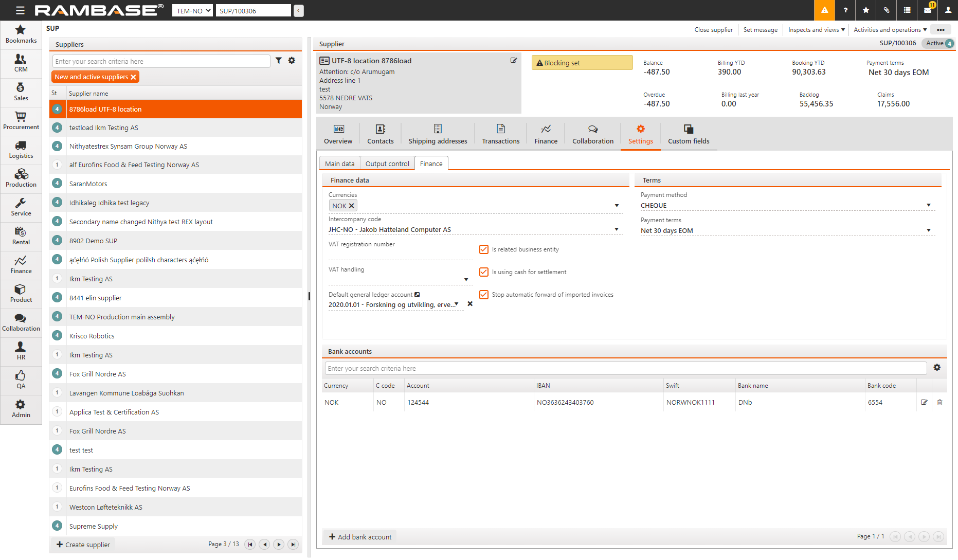The width and height of the screenshot is (958, 560).
Task: Click the mail notifications icon
Action: point(928,10)
